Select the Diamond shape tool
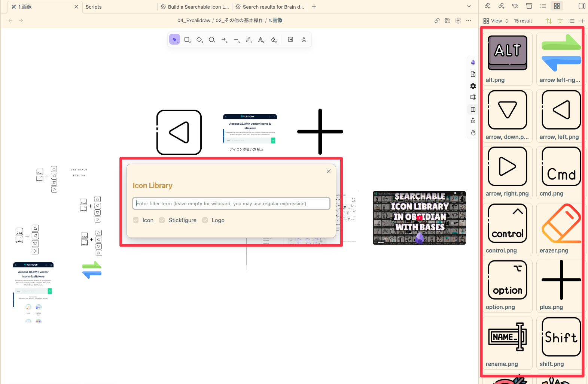This screenshot has height=384, width=588. point(199,39)
